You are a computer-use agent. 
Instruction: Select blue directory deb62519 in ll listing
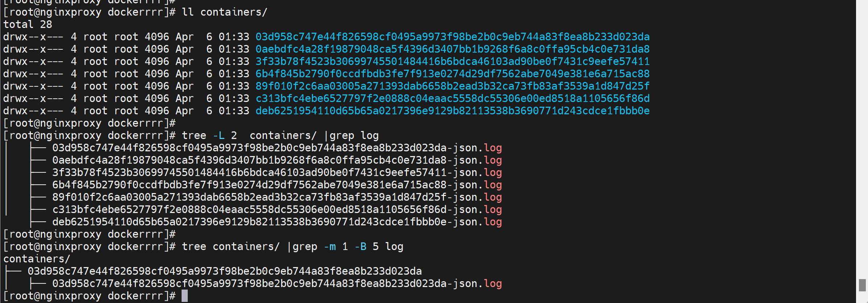[x=452, y=111]
